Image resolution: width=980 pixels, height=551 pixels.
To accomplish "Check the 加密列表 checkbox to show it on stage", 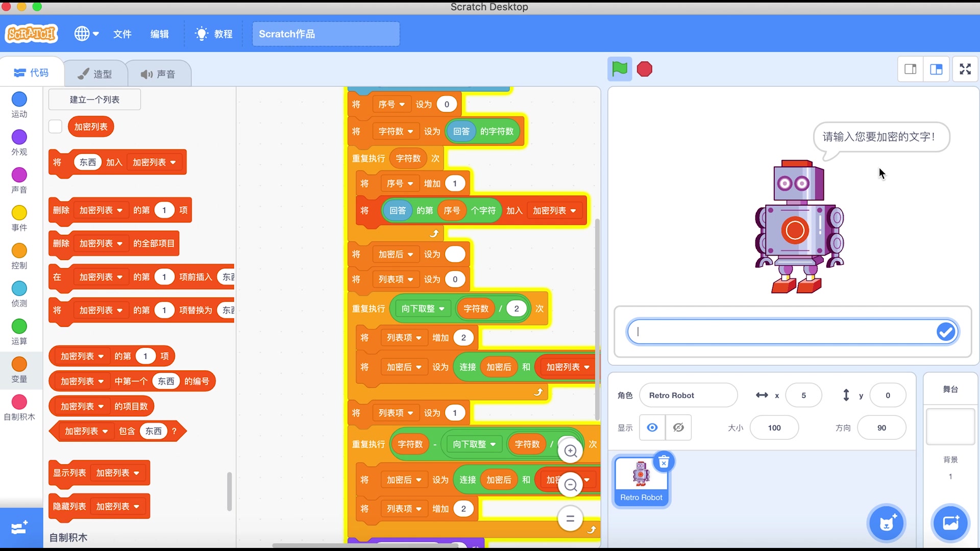I will coord(55,127).
